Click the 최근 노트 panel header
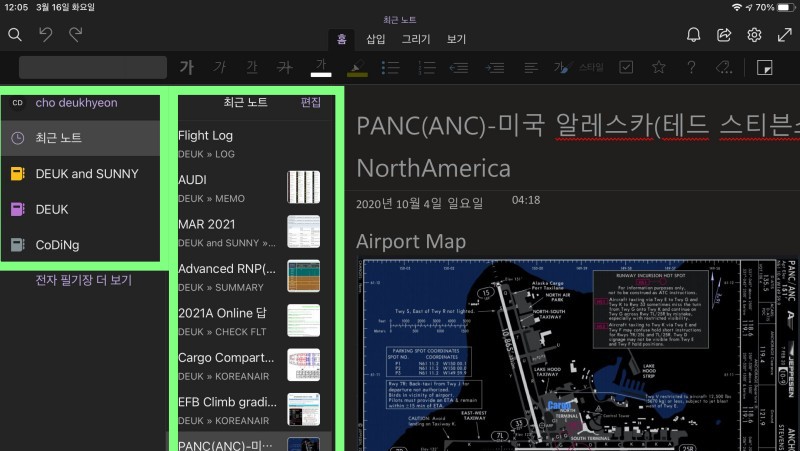 coord(245,102)
